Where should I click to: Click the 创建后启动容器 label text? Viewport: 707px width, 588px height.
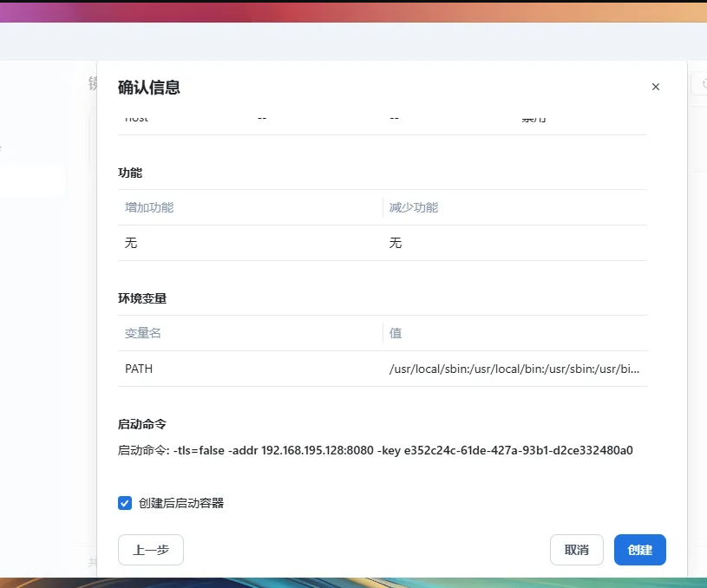[x=180, y=503]
